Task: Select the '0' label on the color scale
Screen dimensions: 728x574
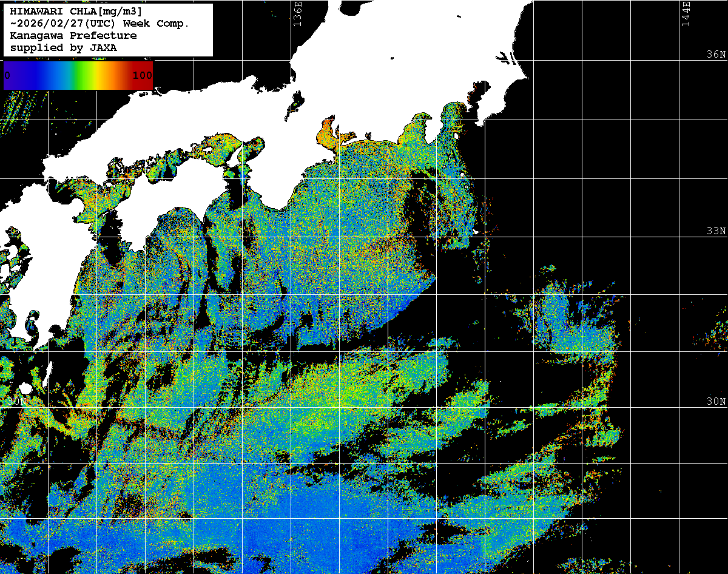Action: click(7, 76)
